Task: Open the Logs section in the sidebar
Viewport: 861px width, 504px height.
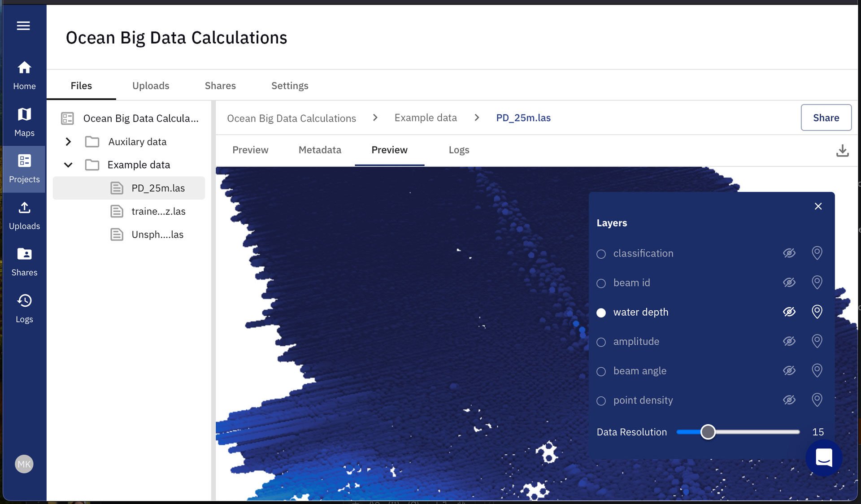Action: click(x=24, y=307)
